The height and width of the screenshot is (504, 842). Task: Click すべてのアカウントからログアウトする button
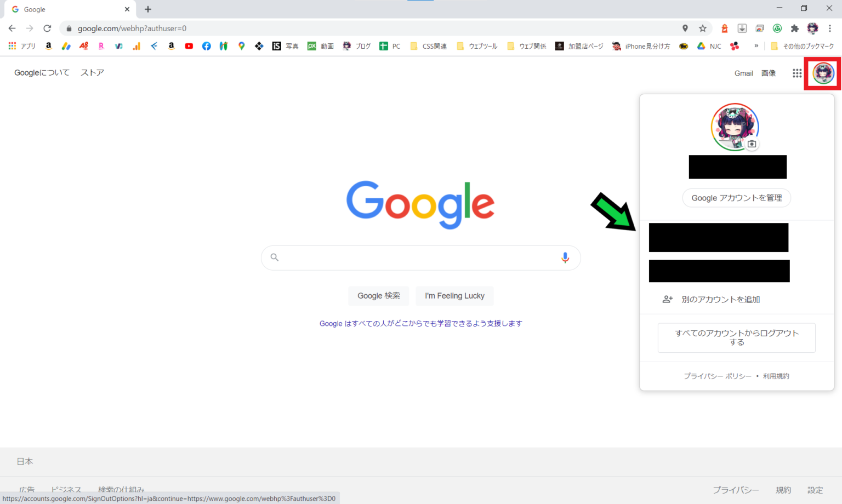[736, 337]
